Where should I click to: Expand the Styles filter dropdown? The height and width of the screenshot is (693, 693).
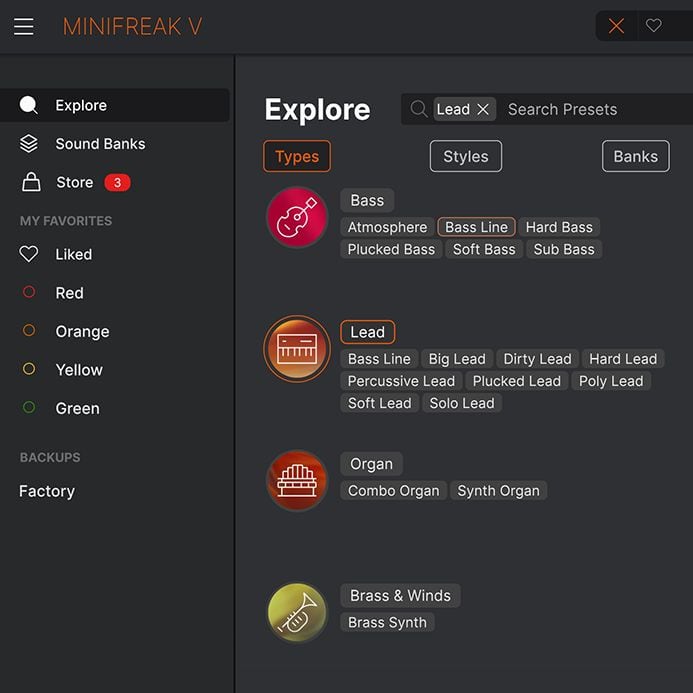click(x=465, y=156)
